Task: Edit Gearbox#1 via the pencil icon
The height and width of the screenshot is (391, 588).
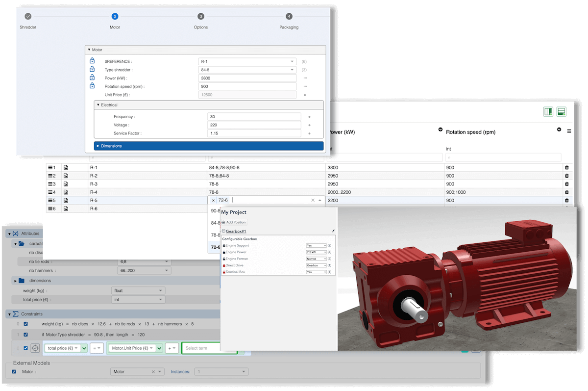Action: pyautogui.click(x=334, y=231)
